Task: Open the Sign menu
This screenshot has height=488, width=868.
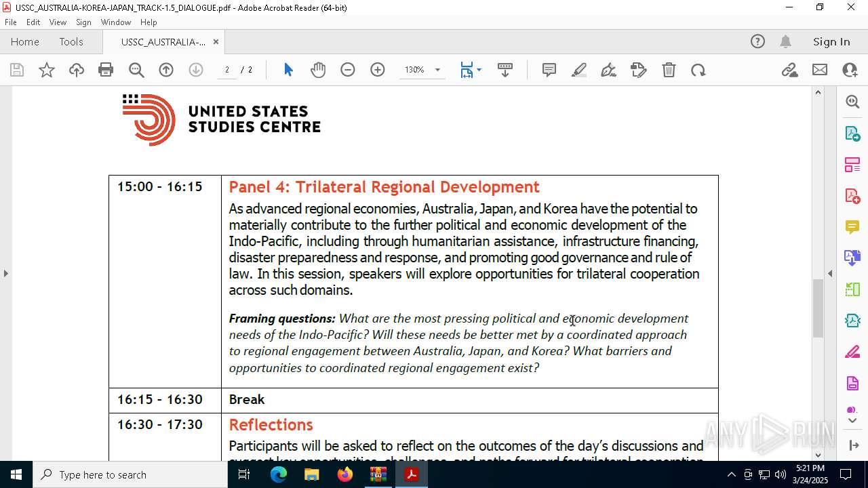Action: point(84,22)
